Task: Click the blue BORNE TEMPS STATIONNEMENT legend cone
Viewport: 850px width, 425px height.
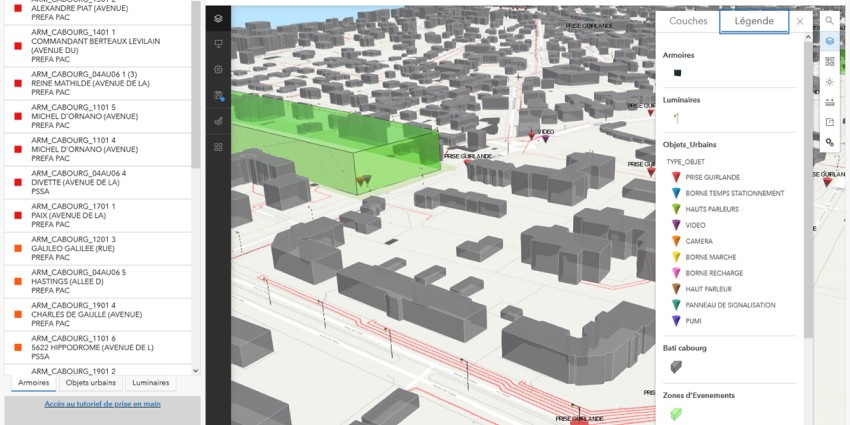Action: tap(676, 193)
